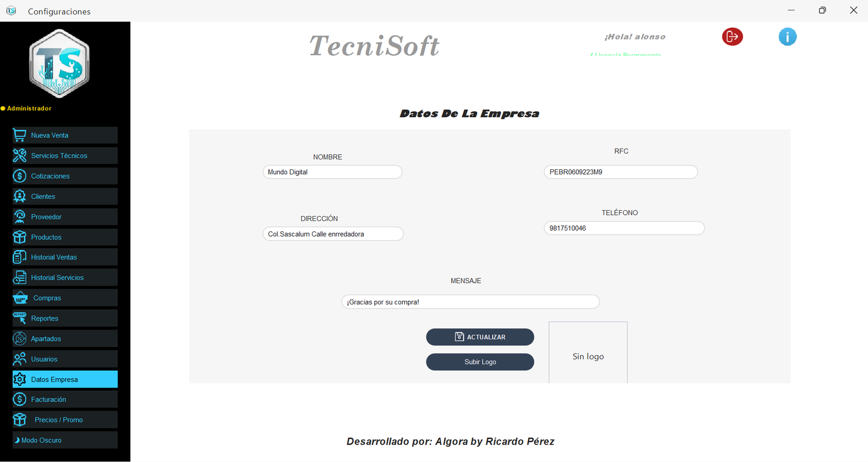Open the Reportes section
The image size is (868, 462).
tap(65, 318)
